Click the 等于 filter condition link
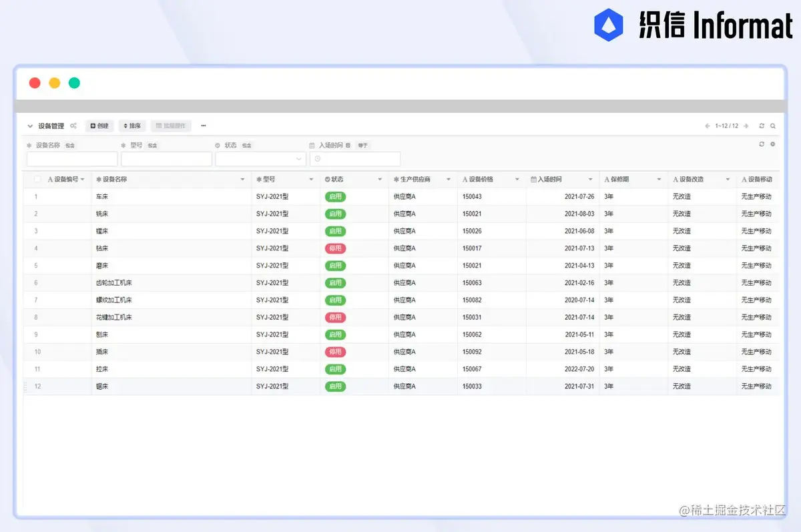801x532 pixels. click(x=362, y=145)
